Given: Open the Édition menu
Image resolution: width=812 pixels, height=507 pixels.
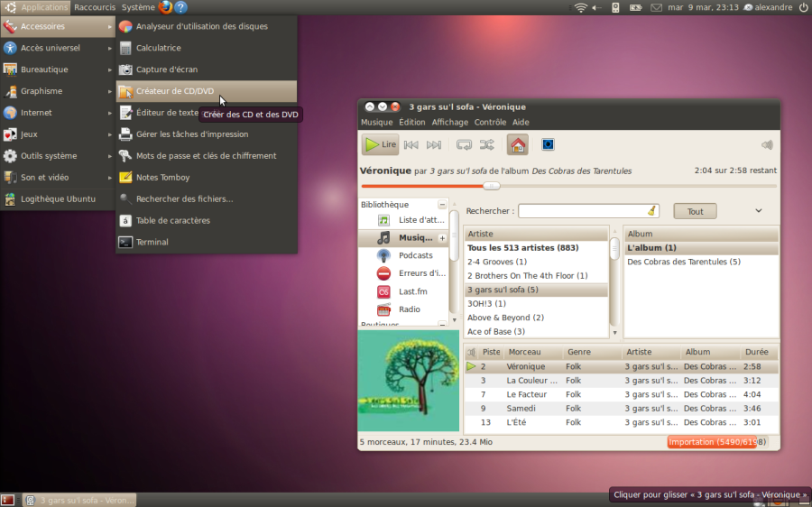Looking at the screenshot, I should [411, 122].
